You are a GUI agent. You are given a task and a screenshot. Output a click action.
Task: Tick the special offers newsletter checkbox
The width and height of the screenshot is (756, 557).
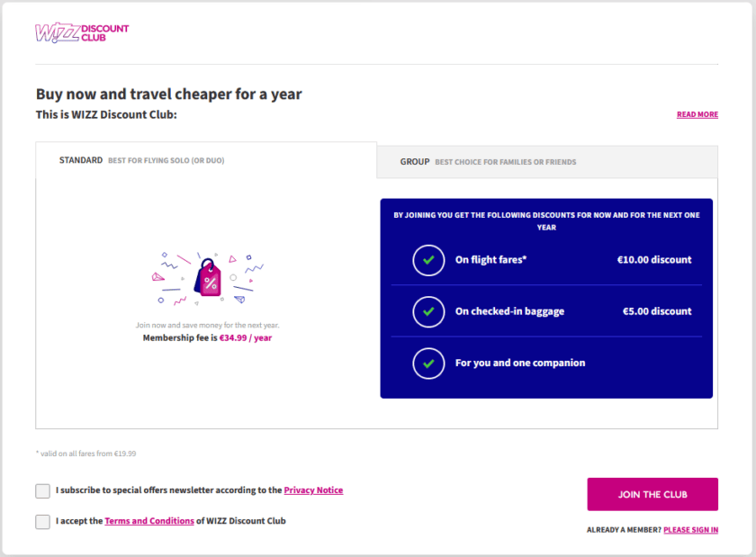coord(43,490)
